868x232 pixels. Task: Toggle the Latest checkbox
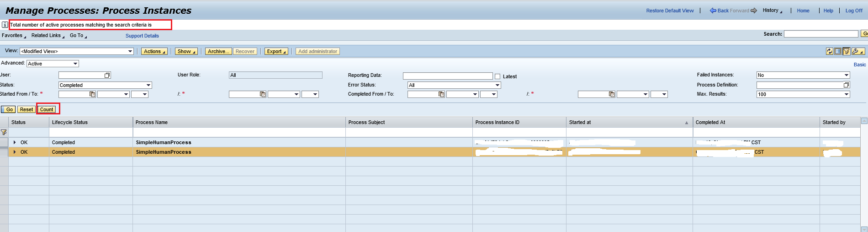tap(498, 76)
